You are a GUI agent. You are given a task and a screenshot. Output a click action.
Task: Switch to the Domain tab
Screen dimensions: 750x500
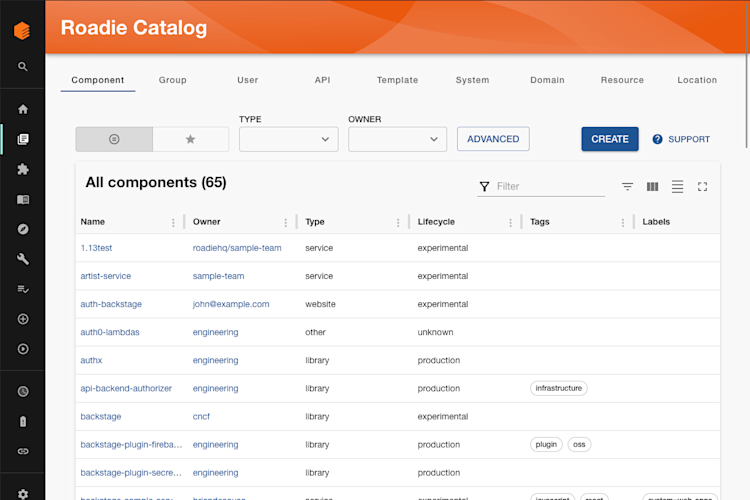pos(547,80)
